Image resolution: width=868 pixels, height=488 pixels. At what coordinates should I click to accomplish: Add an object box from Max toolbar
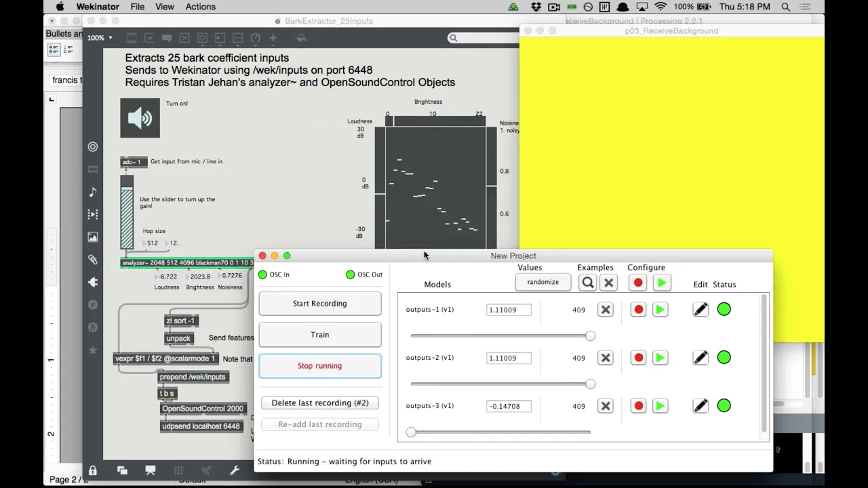(132, 38)
